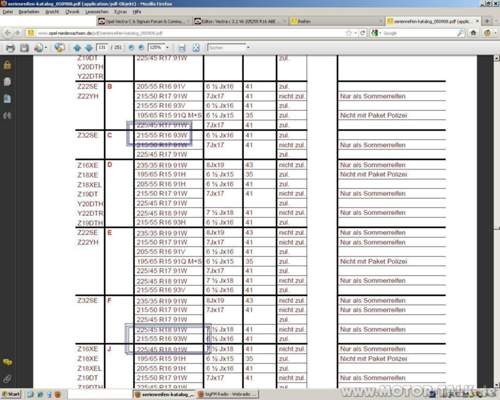Click '235/35 R19 91W' in row D
Image resolution: width=500 pixels, height=400 pixels.
coord(162,165)
